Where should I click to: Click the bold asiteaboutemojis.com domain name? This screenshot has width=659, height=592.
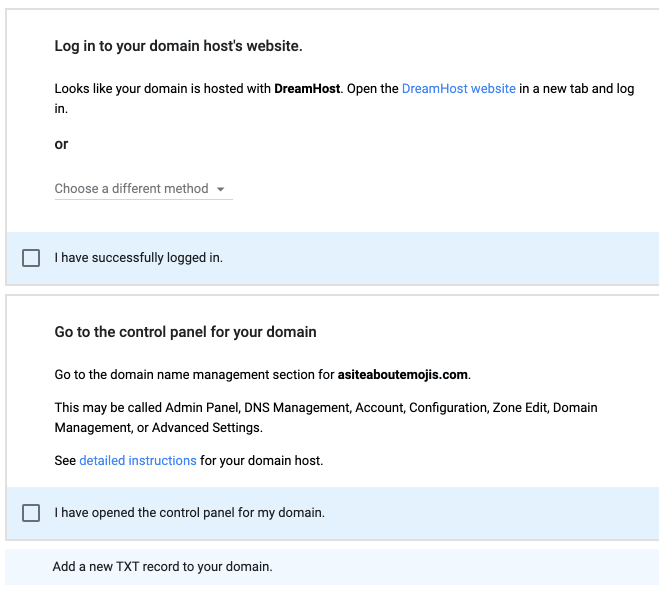[402, 375]
